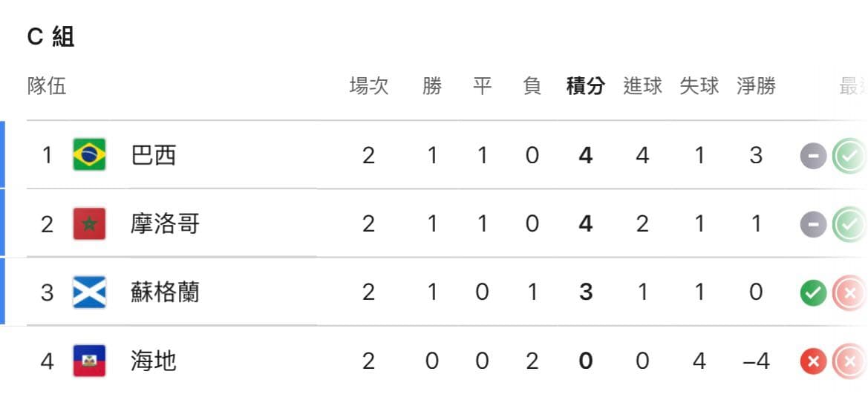Click the Morocco flag icon
The height and width of the screenshot is (403, 868).
(x=89, y=223)
